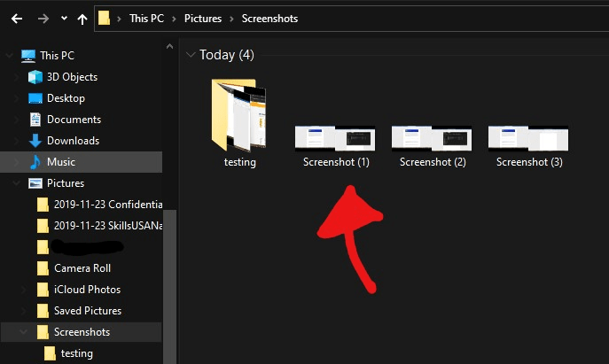The image size is (609, 364).
Task: Click folder icon of 2019-11-23 Confidentia
Action: [x=43, y=205]
